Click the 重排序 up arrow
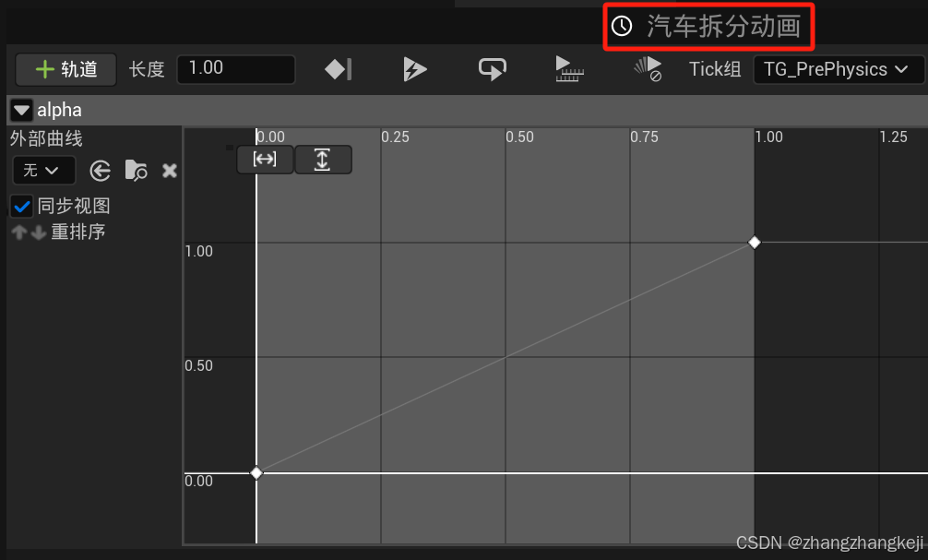928x560 pixels. (19, 232)
